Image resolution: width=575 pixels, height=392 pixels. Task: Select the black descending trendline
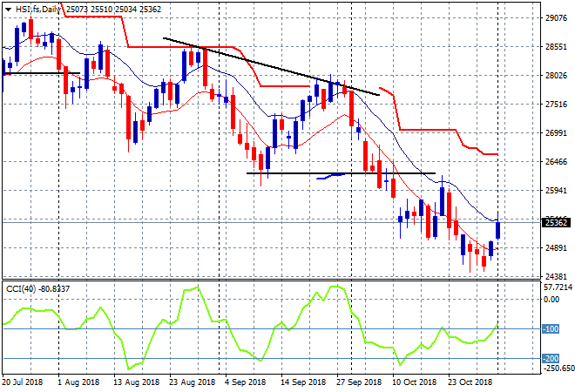pyautogui.click(x=271, y=66)
